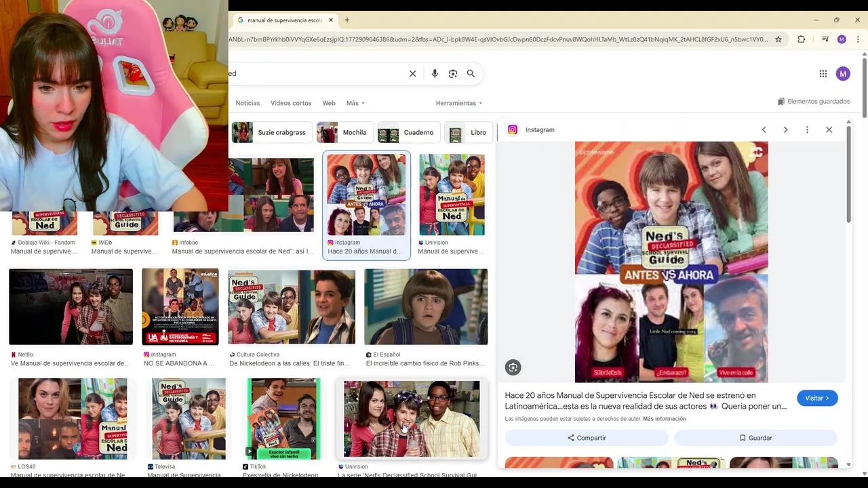
Task: Show previous image in preview panel
Action: tap(764, 129)
